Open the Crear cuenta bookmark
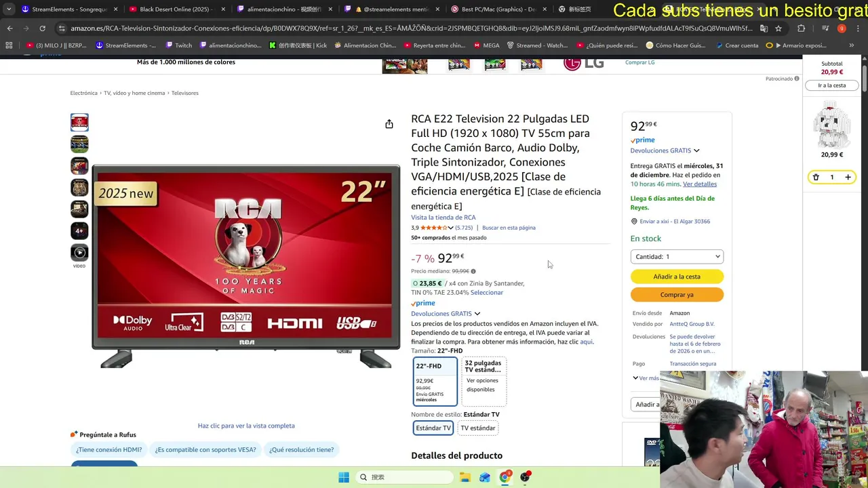The image size is (868, 488). (x=736, y=45)
